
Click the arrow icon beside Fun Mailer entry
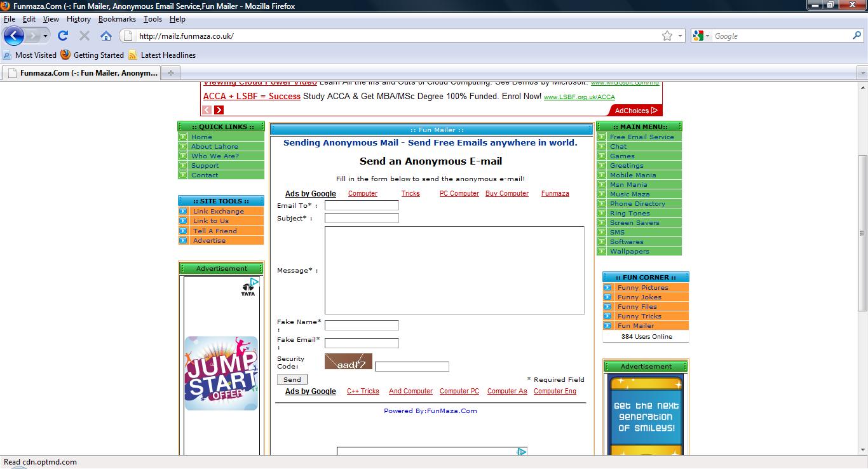pyautogui.click(x=609, y=325)
